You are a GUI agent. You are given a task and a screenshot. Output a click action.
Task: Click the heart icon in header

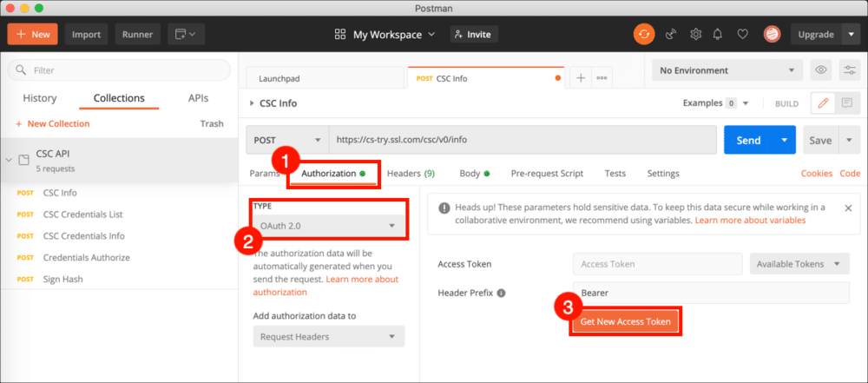coord(742,35)
